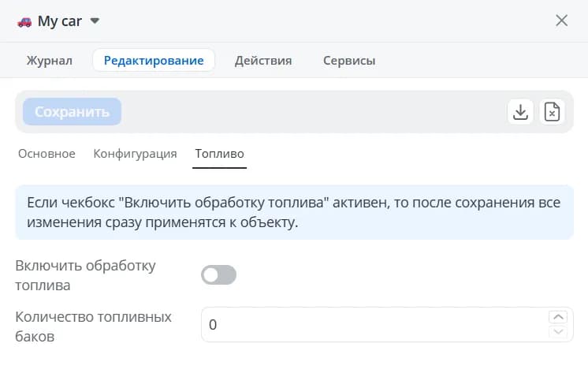Open the Основное sub-tab

47,154
